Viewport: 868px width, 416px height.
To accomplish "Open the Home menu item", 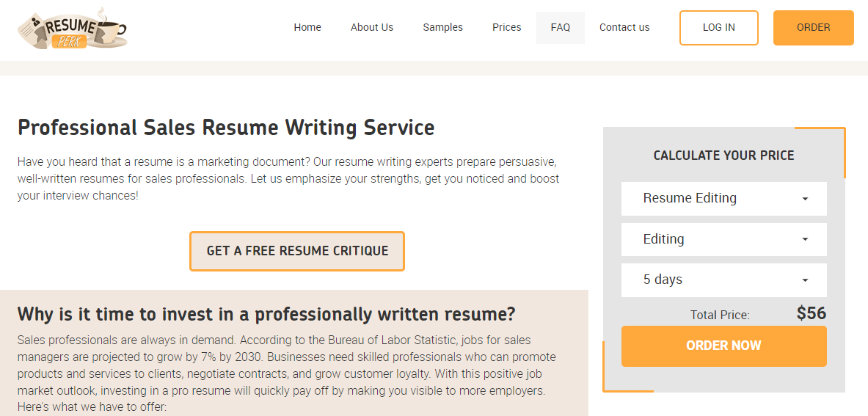I will pyautogui.click(x=307, y=28).
